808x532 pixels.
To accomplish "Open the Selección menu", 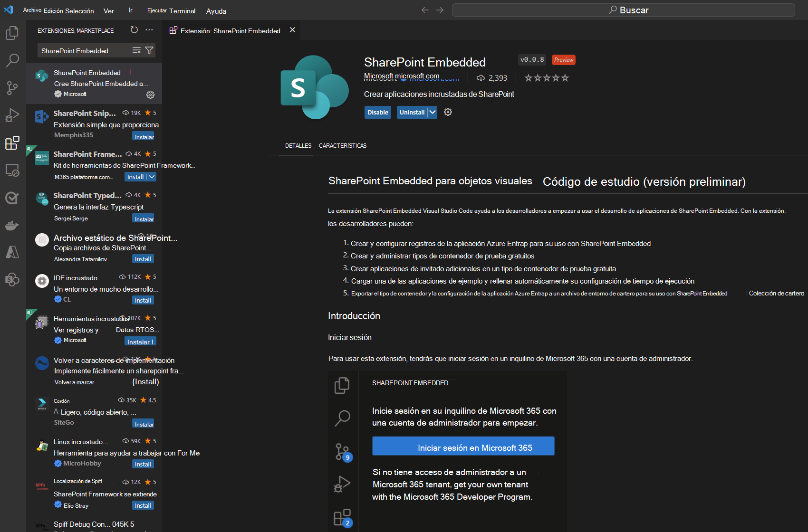I will 79,10.
